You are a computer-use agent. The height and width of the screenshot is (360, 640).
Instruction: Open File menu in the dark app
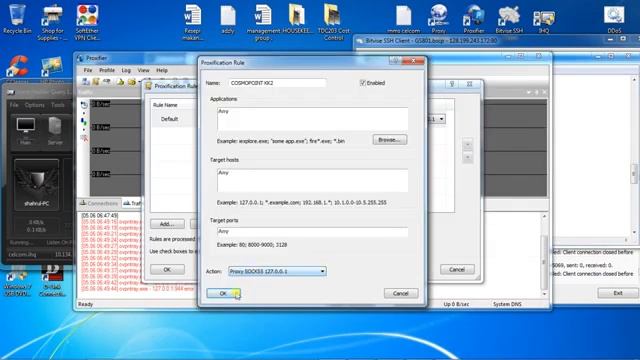(14, 105)
